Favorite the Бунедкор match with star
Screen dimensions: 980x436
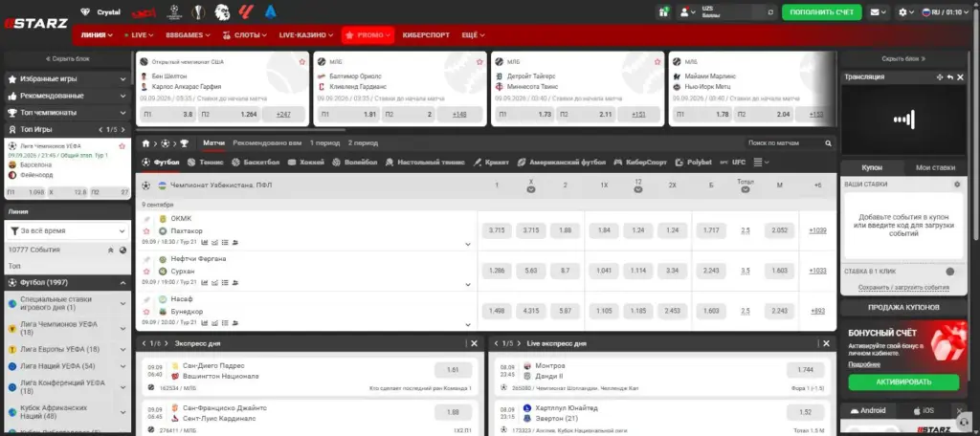tap(146, 312)
